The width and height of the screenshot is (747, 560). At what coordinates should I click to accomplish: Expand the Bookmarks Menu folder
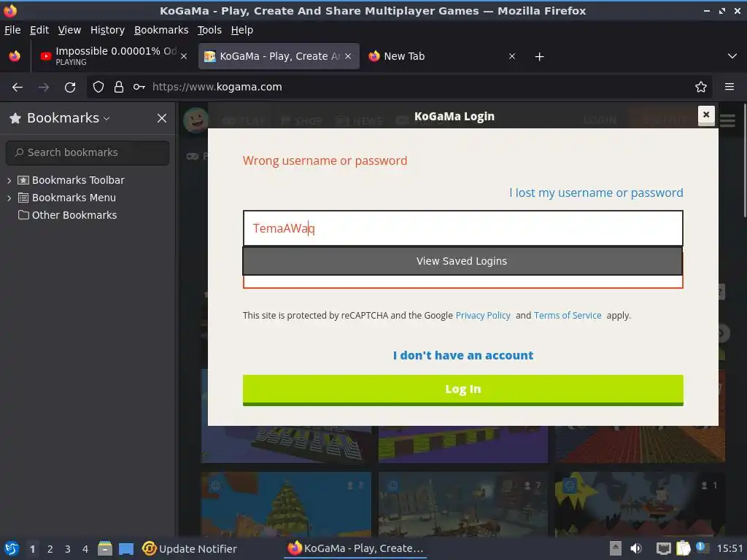click(9, 198)
